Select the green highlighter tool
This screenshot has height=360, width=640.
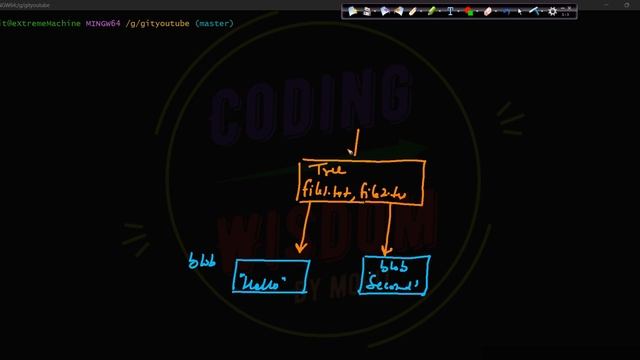(431, 11)
